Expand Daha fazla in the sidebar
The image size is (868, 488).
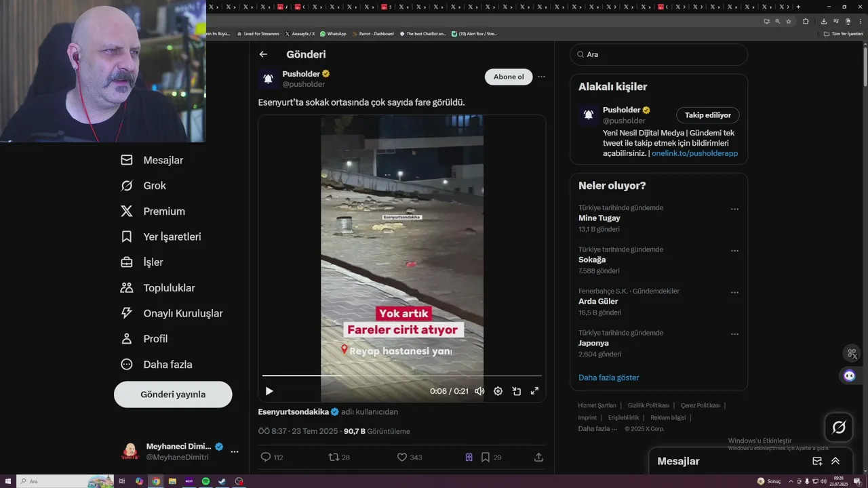click(x=156, y=365)
